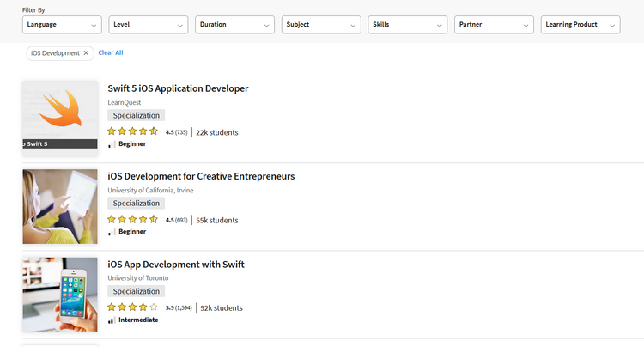Click the 4.5 (735) rating count
Viewport: 644px width, 347px height.
pos(177,132)
